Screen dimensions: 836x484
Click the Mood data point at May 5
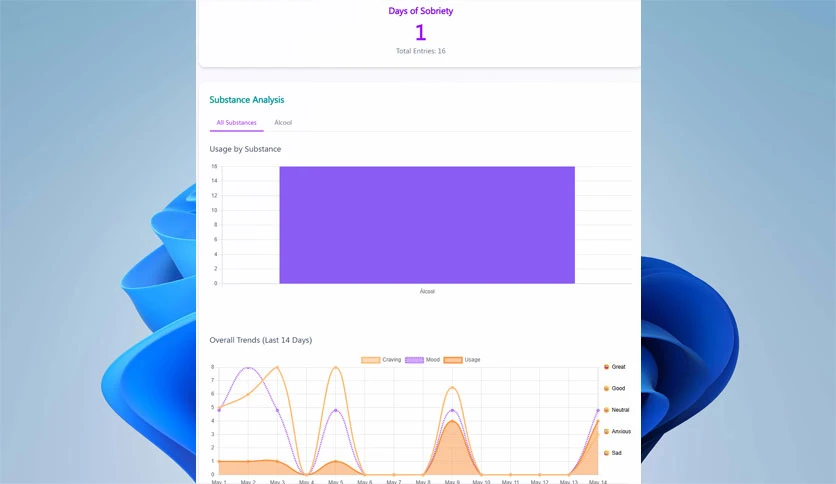click(x=335, y=410)
